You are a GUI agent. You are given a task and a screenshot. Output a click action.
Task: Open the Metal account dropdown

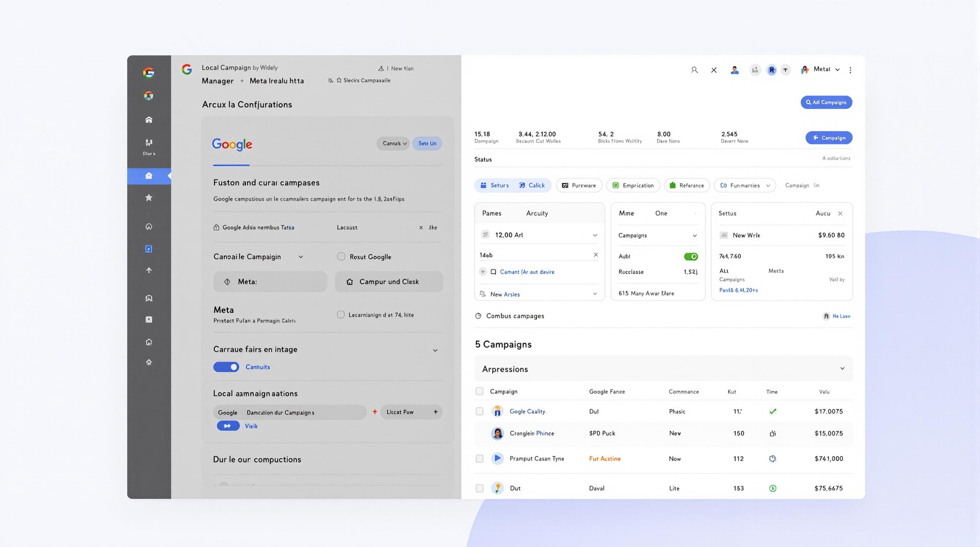click(x=820, y=69)
